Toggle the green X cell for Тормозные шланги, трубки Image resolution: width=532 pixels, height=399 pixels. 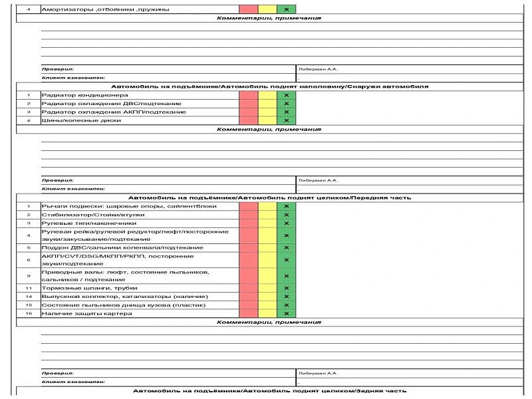[x=286, y=288]
